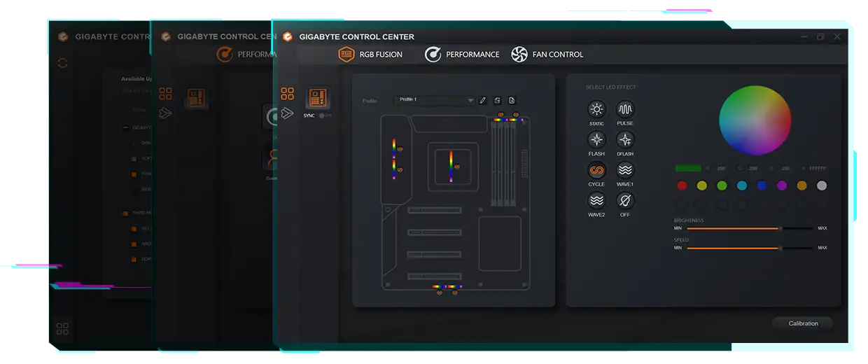Select motherboard icon in middle window
The image size is (868, 364).
196,98
